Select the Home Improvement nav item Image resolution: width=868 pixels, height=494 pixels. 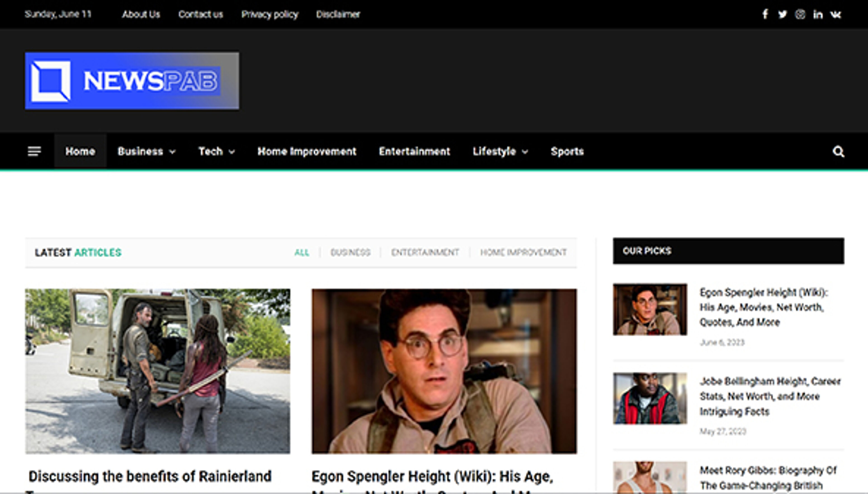(307, 152)
